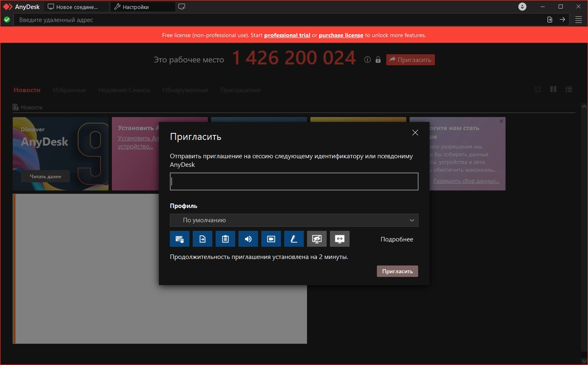
Task: Click the green connection status icon
Action: (x=7, y=20)
